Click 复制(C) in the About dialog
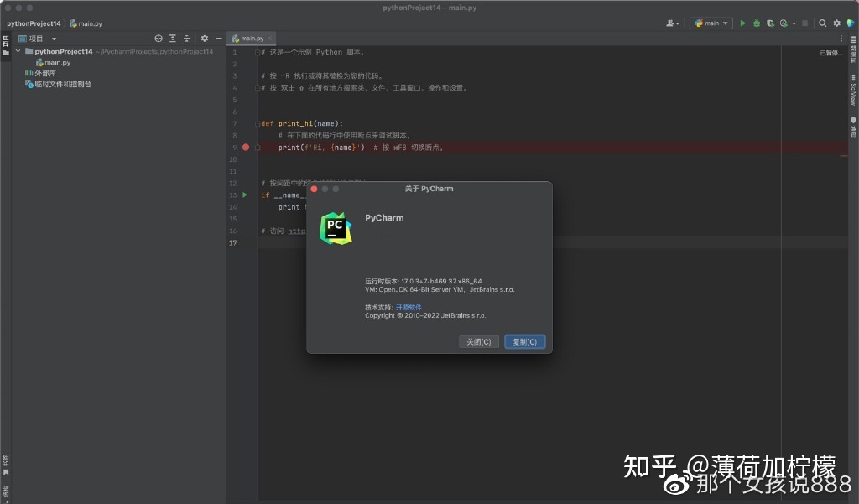Image resolution: width=859 pixels, height=504 pixels. pos(524,342)
